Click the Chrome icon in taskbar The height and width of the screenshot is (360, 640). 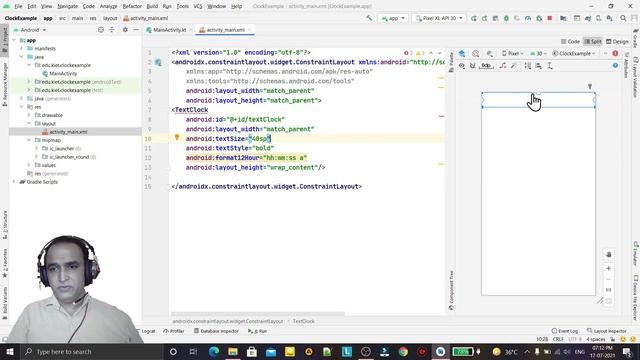(403, 351)
